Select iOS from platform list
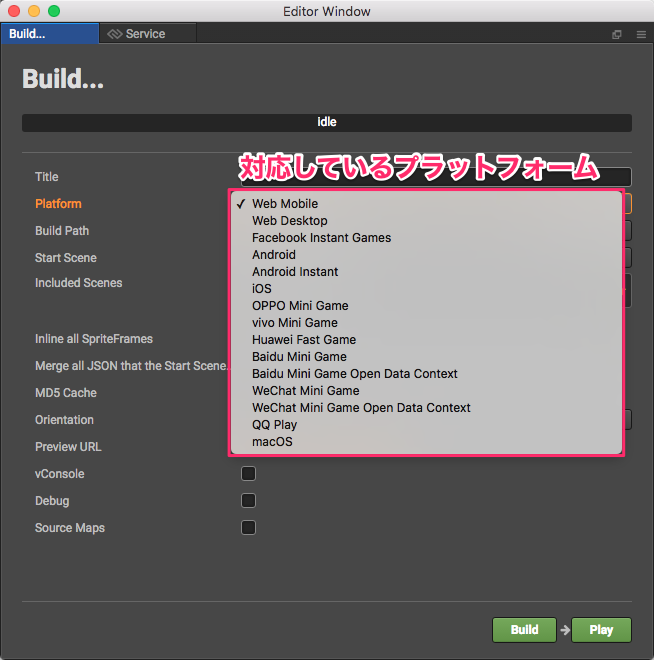 426,289
